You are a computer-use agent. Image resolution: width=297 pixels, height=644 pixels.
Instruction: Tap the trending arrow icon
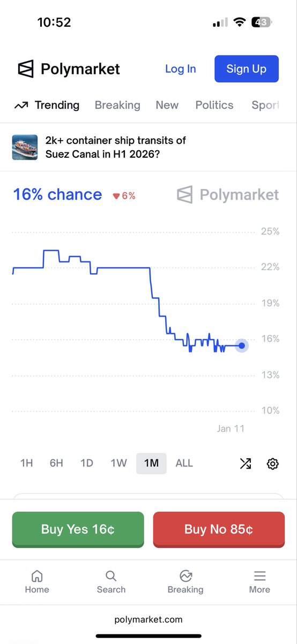(x=21, y=106)
